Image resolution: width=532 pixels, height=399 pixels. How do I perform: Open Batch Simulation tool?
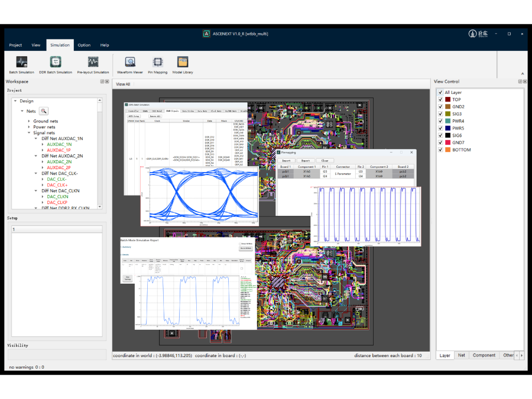[21, 64]
